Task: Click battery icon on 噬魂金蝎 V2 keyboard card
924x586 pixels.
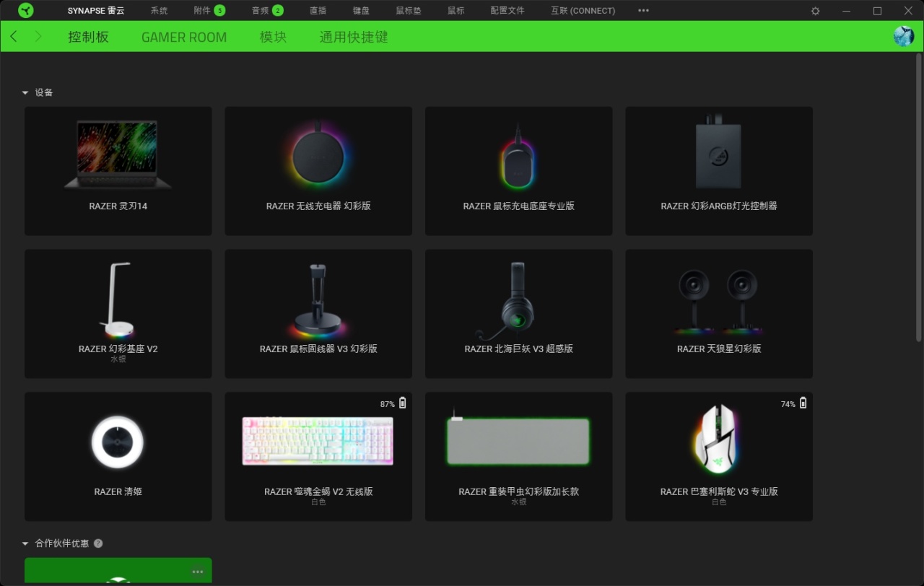Action: coord(403,403)
